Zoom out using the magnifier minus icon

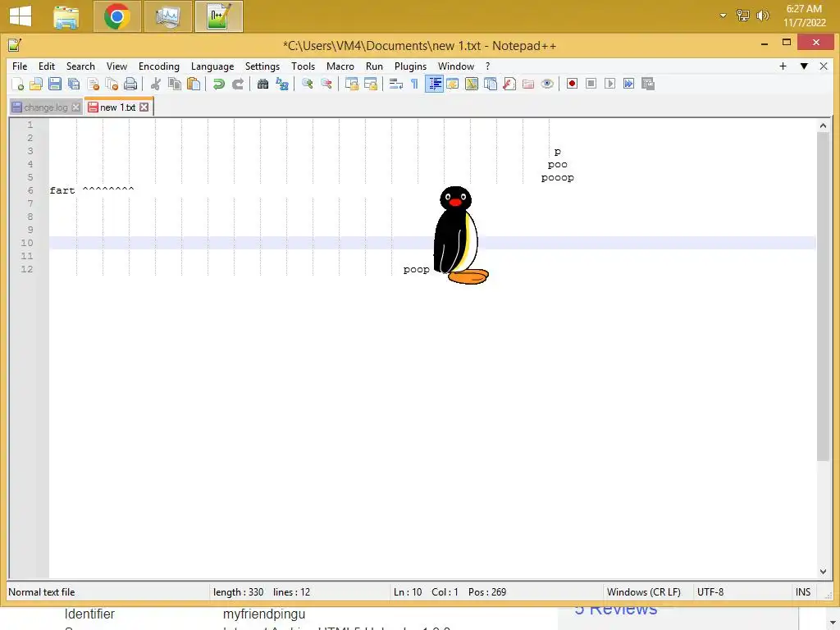[x=326, y=84]
